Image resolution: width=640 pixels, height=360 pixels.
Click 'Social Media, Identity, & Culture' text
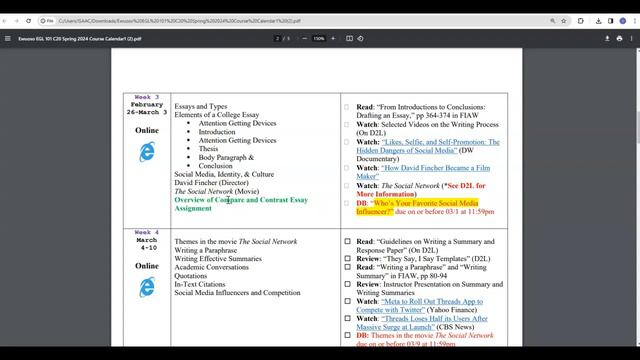point(224,174)
